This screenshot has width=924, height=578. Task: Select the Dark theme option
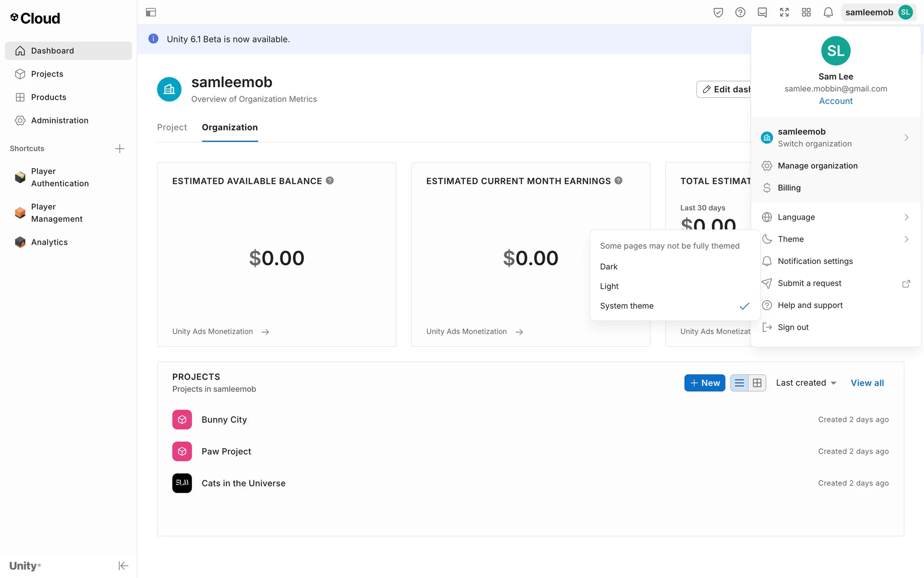point(609,266)
